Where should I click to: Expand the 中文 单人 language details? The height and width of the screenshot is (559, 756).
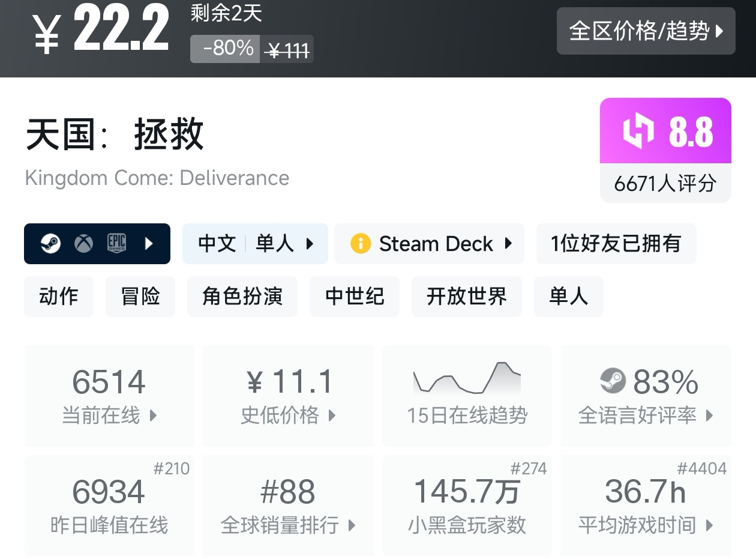255,244
